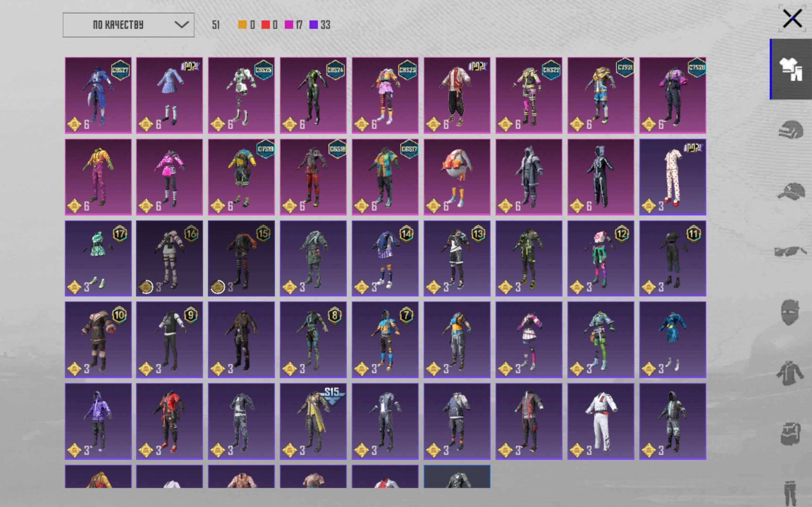Select the face mask category icon

[x=790, y=312]
